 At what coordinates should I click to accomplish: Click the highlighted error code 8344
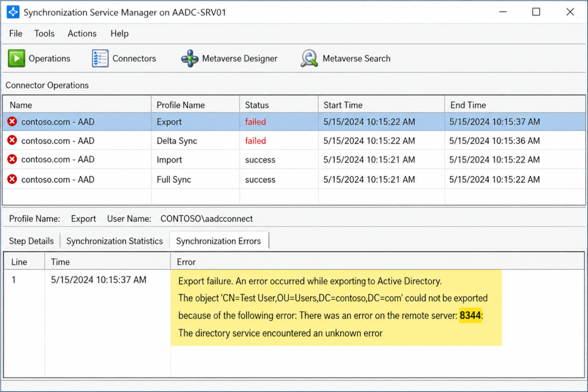point(470,316)
